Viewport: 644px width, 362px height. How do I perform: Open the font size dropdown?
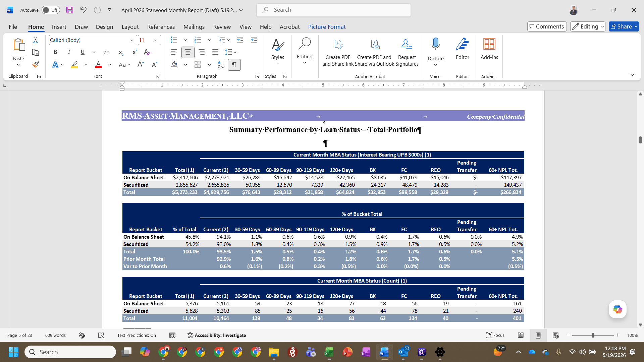155,40
